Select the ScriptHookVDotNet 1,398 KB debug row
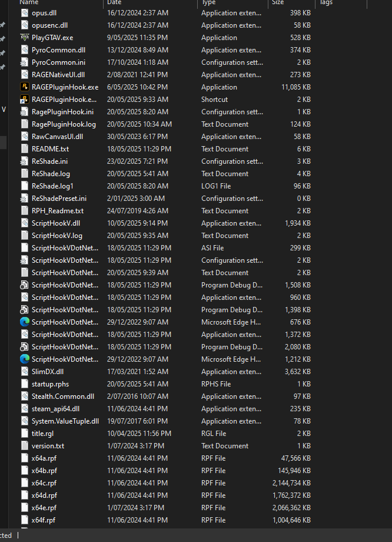Viewport: 392px width, 542px height. tap(166, 310)
